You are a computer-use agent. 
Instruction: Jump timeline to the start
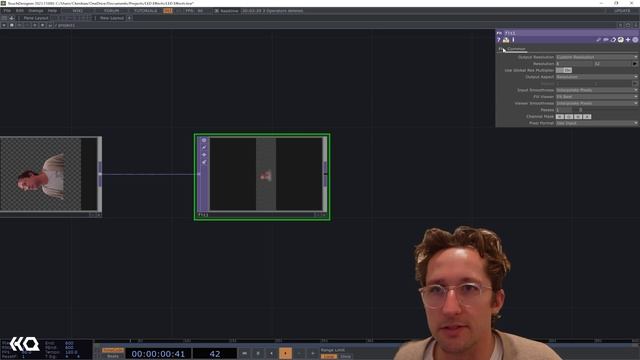click(x=244, y=353)
